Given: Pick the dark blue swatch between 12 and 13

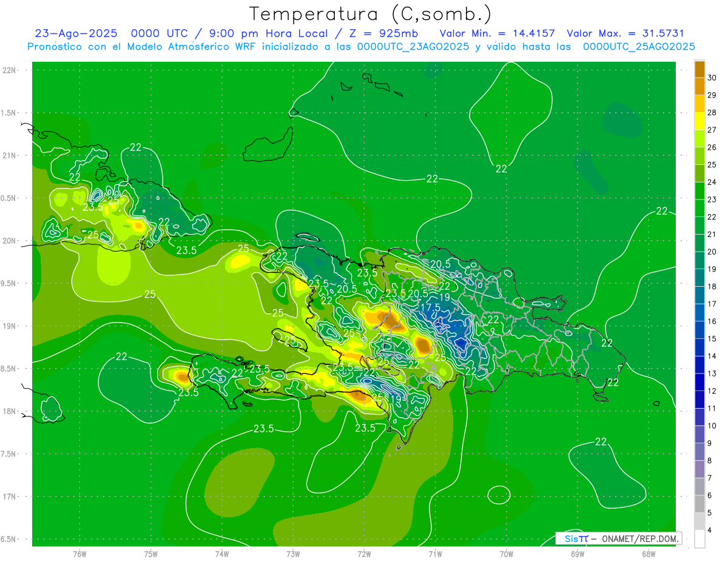Looking at the screenshot, I should point(700,383).
